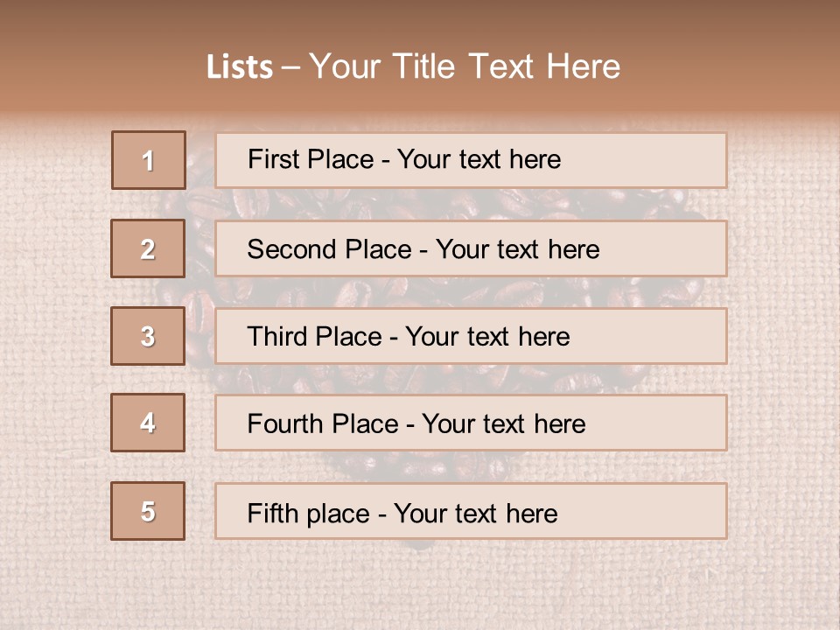Click the word 'Fourth' in the fourth row
The height and width of the screenshot is (630, 840).
coord(284,424)
